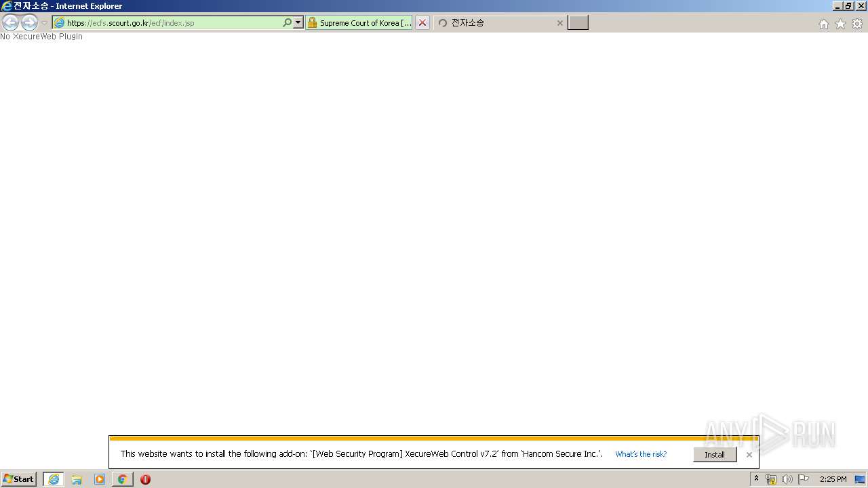Click the red Opera-style taskbar icon
The width and height of the screenshot is (868, 488).
pyautogui.click(x=145, y=479)
